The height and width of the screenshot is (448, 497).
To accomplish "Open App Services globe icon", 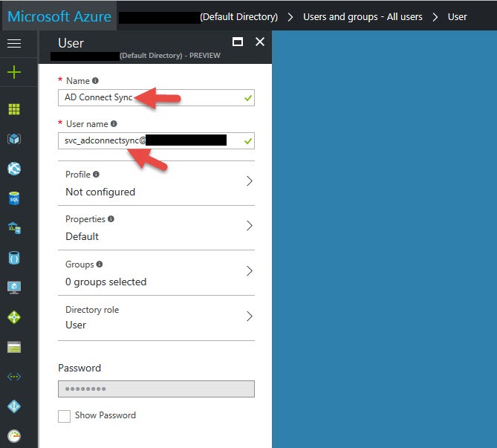I will coord(14,169).
